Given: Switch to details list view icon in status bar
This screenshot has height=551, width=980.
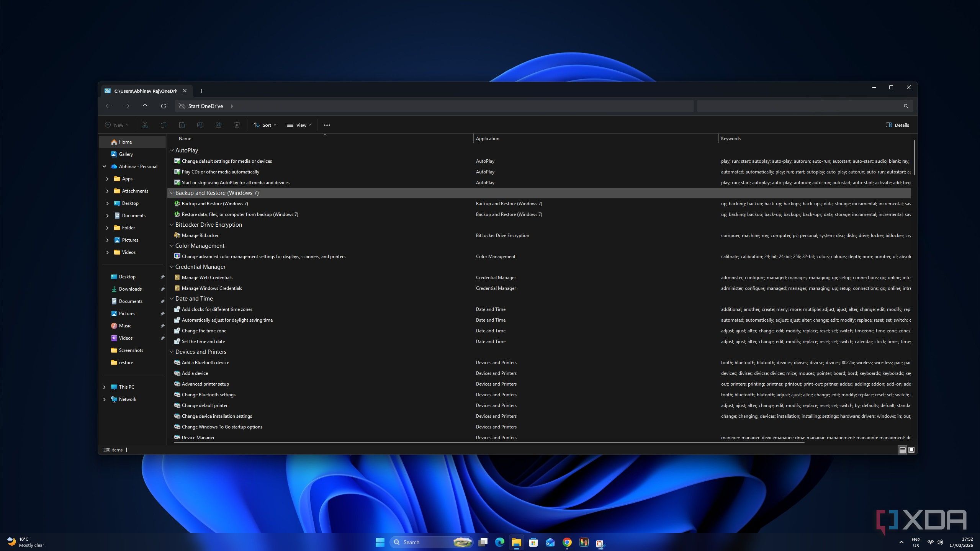Looking at the screenshot, I should tap(902, 450).
